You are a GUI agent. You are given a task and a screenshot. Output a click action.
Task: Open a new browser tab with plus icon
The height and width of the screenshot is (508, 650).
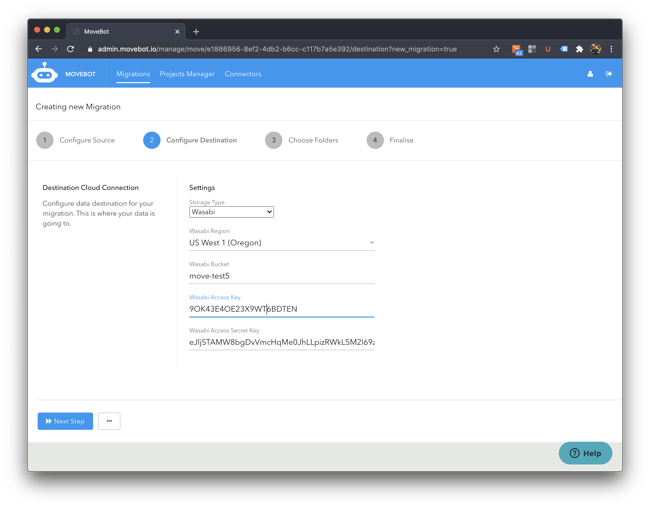196,31
